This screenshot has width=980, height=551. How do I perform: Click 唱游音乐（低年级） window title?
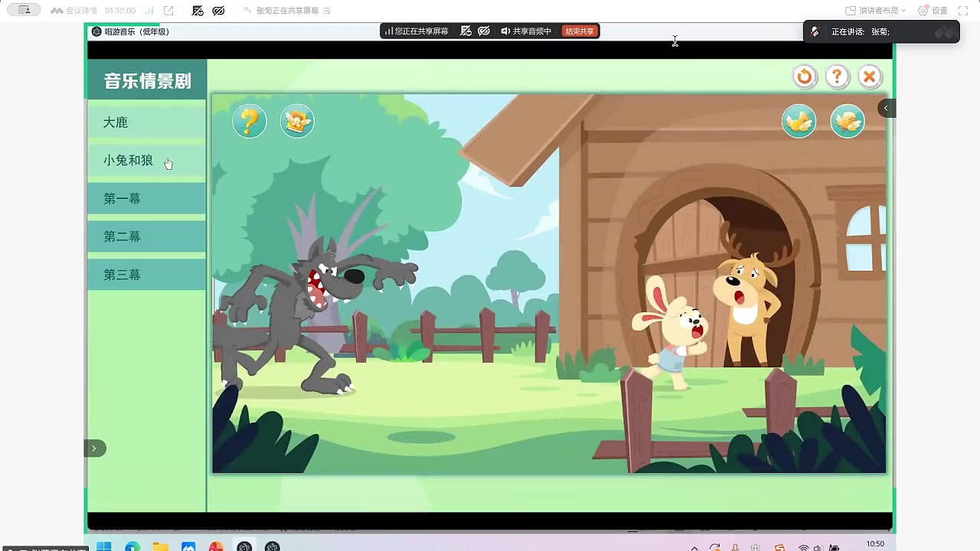136,31
